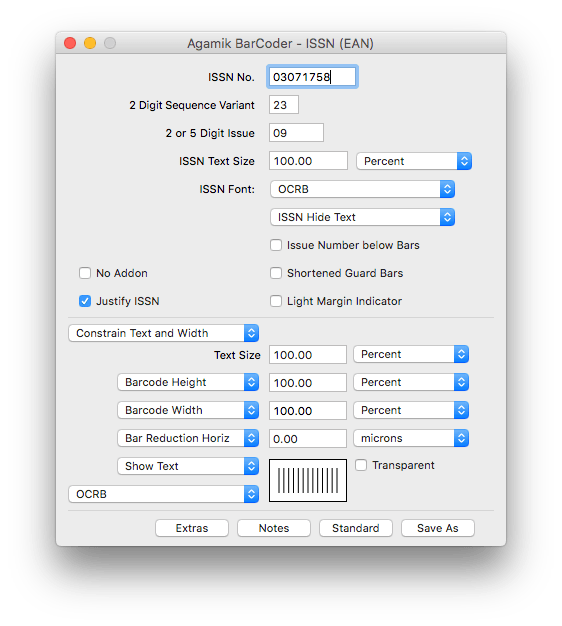Open the ISSN Text Size unit dropdown

coord(414,161)
